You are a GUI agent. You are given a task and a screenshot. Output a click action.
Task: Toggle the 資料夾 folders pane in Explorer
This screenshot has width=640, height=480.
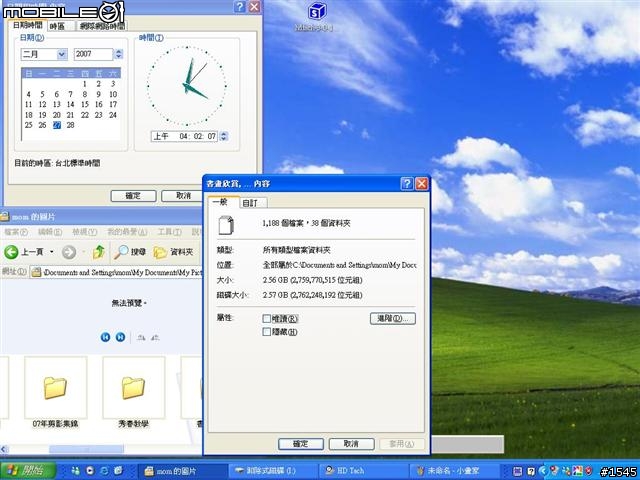(x=173, y=252)
